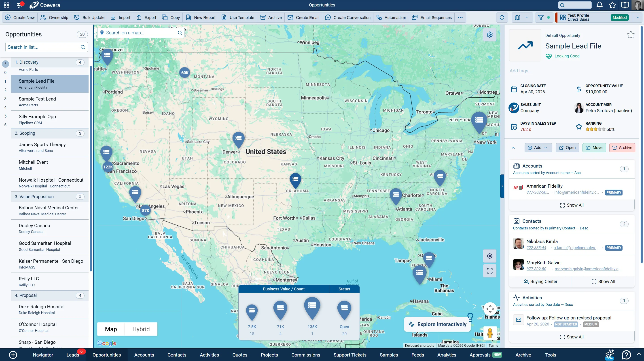Click the Bulk Update button
Viewport: 644px width, 361px height.
(89, 17)
